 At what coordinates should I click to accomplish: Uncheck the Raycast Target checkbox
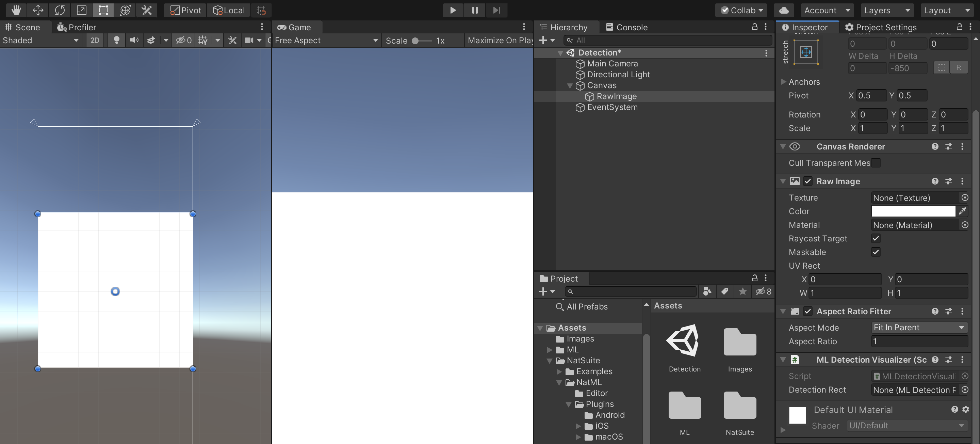(876, 238)
